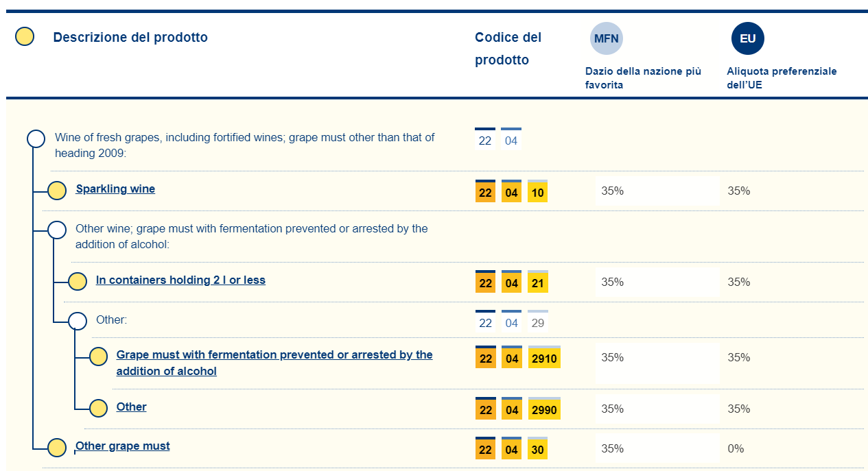Open the Other grape must link

(x=123, y=446)
